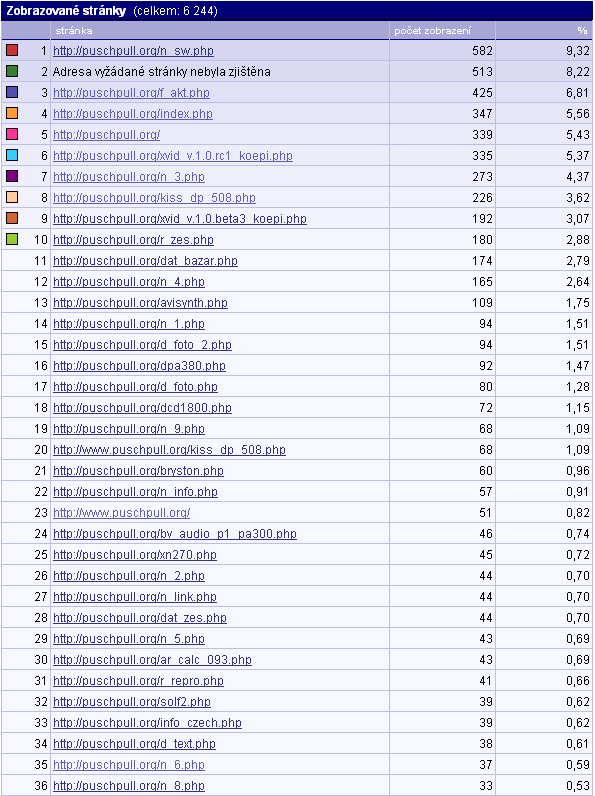Click the avisynth.php link
The image size is (595, 796).
click(x=141, y=303)
